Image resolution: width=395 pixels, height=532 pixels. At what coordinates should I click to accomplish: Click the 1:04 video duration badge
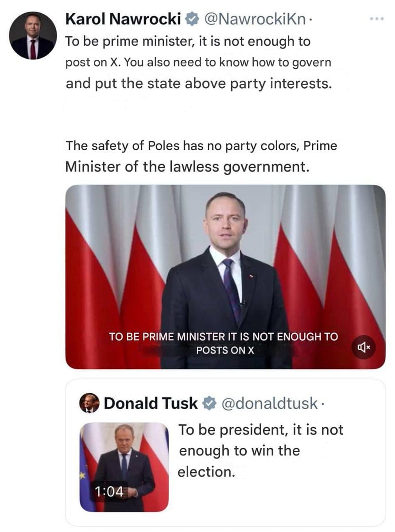point(108,490)
